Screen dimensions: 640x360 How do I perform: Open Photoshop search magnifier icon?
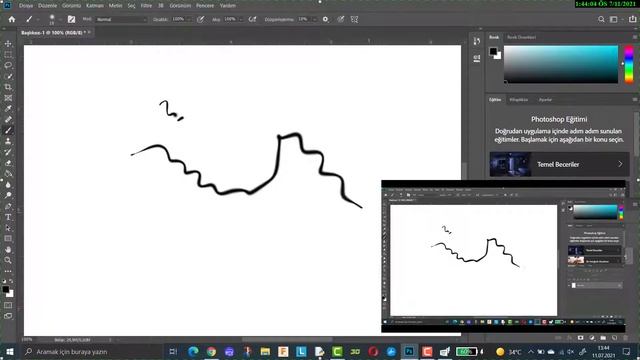click(x=601, y=19)
